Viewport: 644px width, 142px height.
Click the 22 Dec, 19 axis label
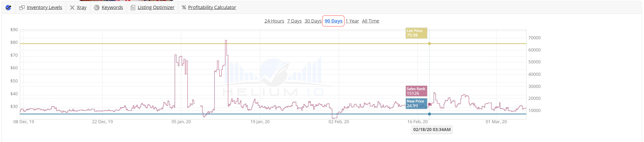(102, 122)
